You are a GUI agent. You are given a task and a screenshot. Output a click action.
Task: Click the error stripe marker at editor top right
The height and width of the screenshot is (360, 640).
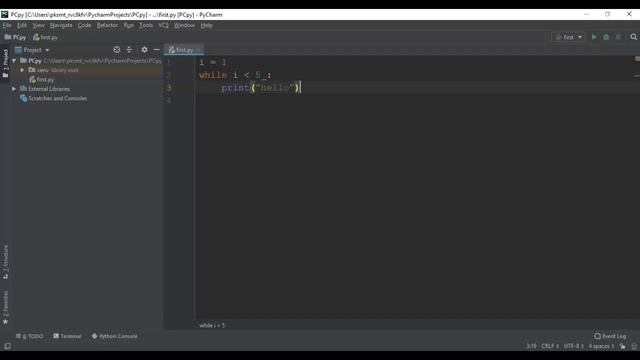(x=637, y=59)
